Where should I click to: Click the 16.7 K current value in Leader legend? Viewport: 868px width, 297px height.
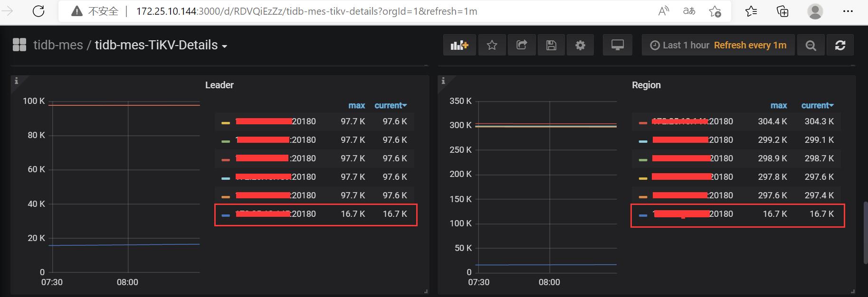point(395,214)
